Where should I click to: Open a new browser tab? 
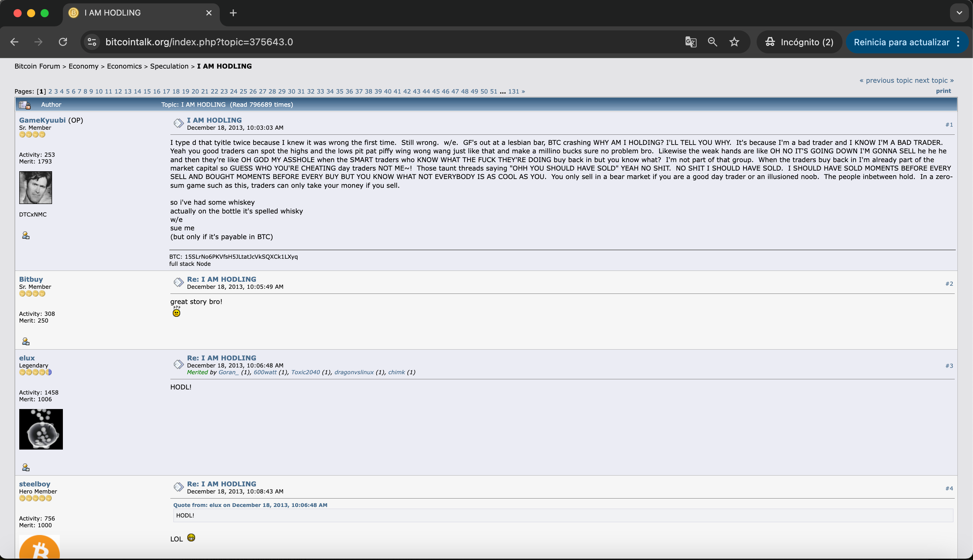(x=233, y=13)
